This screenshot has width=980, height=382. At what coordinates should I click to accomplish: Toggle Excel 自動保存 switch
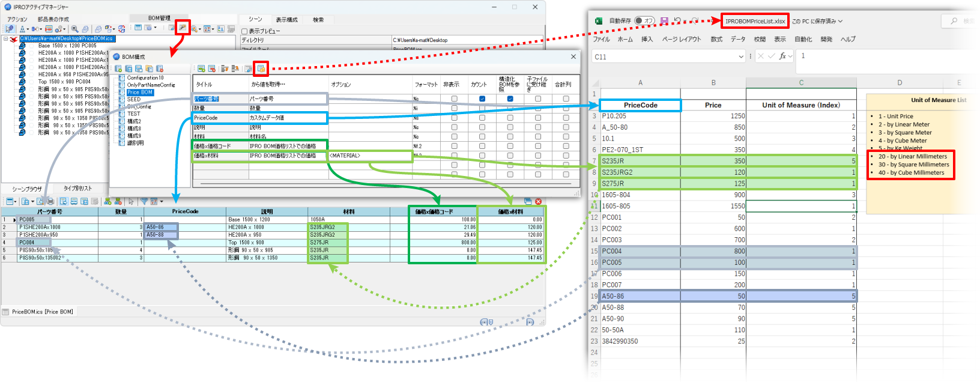click(645, 21)
